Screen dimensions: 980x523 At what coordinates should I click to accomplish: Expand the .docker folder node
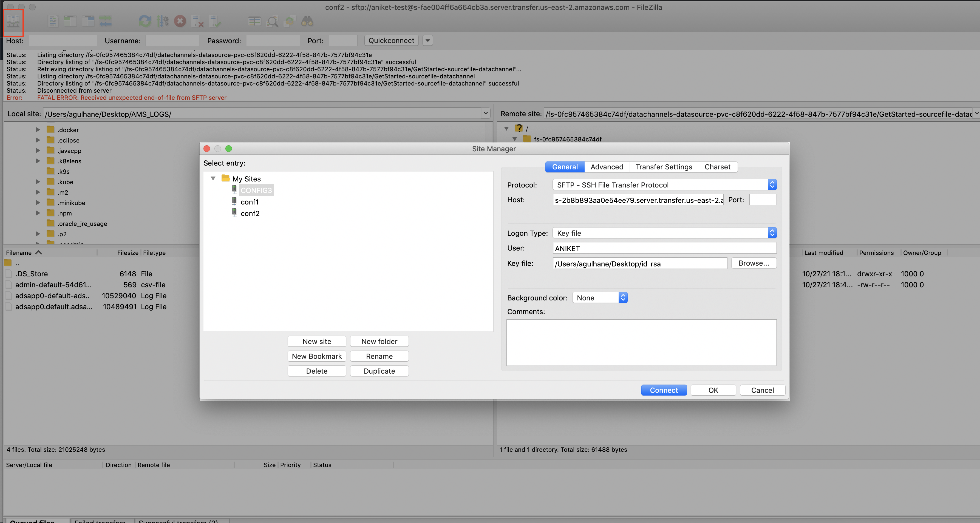coord(38,129)
